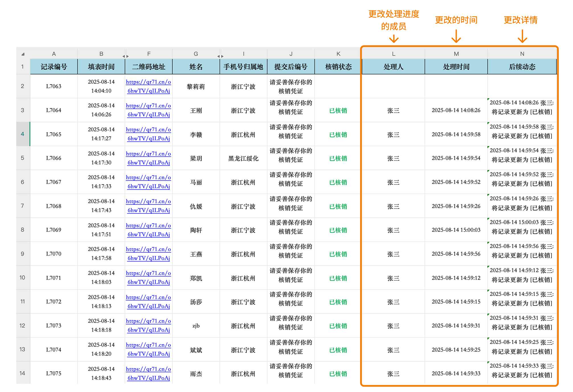Click the 核销状态 header cell
Viewport: 573px width, 392px height.
point(338,67)
